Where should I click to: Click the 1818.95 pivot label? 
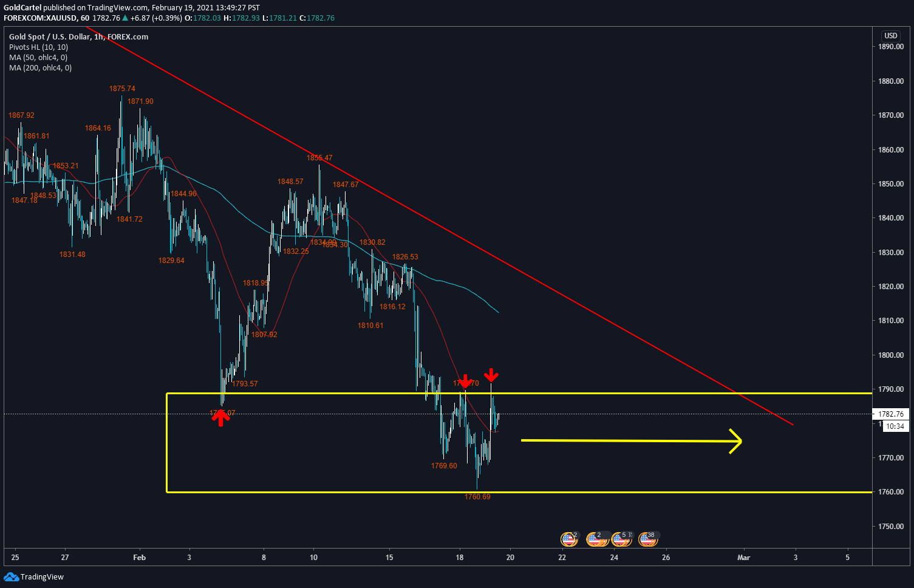click(256, 283)
